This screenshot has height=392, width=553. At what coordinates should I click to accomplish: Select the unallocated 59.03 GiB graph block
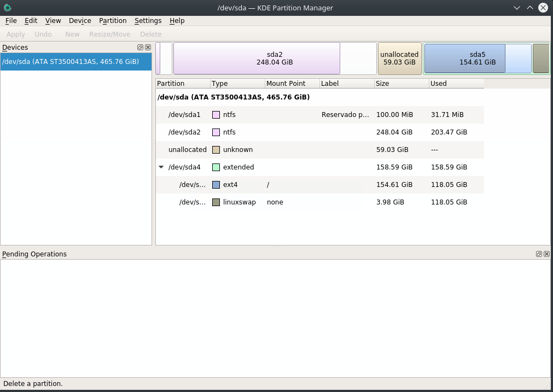click(x=399, y=58)
